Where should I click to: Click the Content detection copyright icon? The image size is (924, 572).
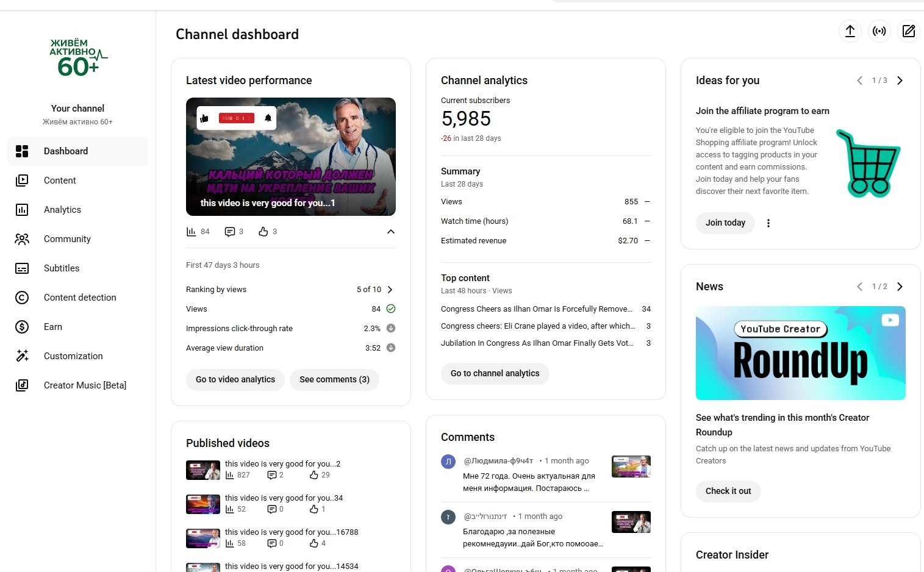[x=22, y=298]
